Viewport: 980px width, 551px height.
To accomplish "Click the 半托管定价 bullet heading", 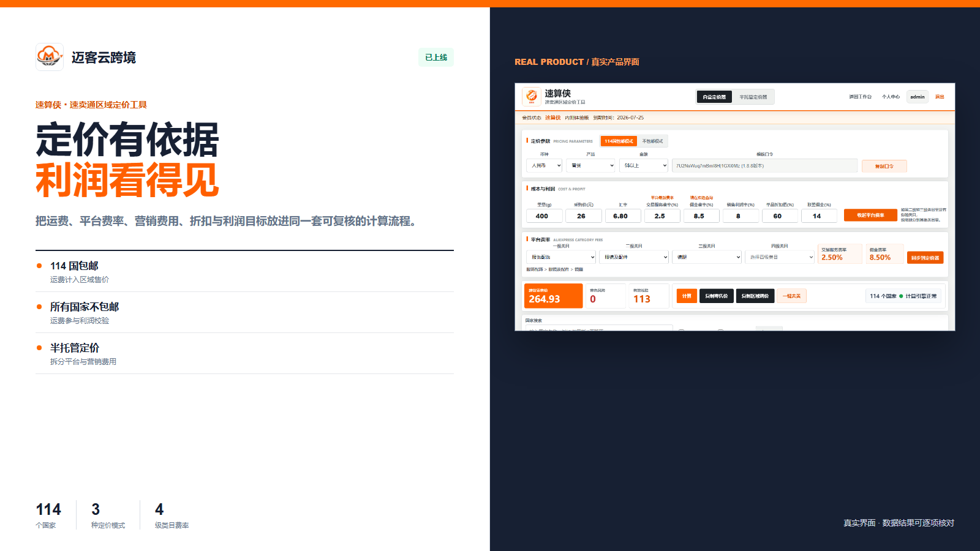I will [x=75, y=348].
